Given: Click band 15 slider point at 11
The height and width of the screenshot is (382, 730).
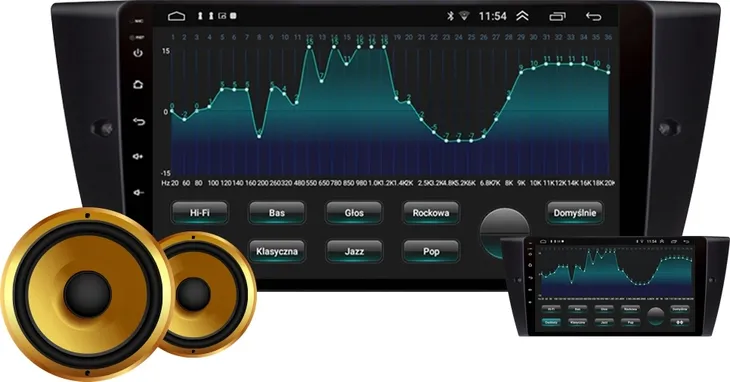Looking at the screenshot, I should pos(347,64).
